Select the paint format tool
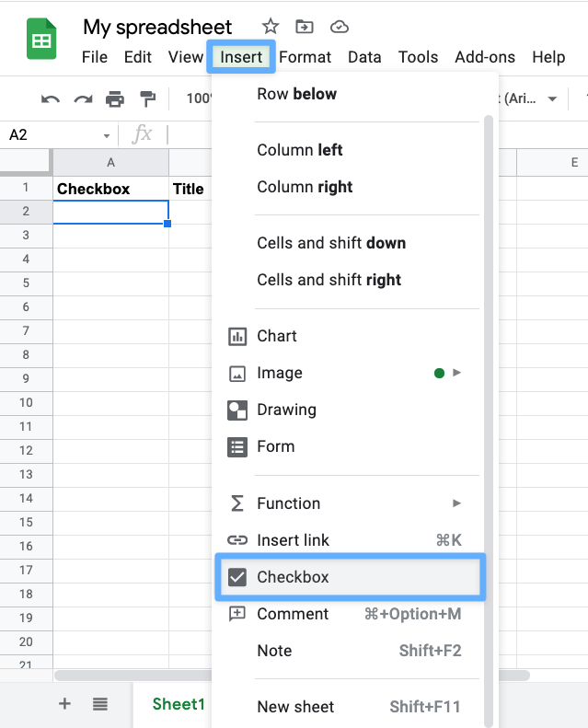 coord(147,98)
